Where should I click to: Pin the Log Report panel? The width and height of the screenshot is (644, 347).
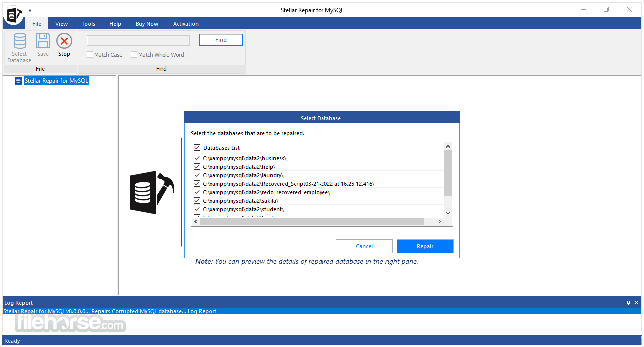pyautogui.click(x=628, y=303)
